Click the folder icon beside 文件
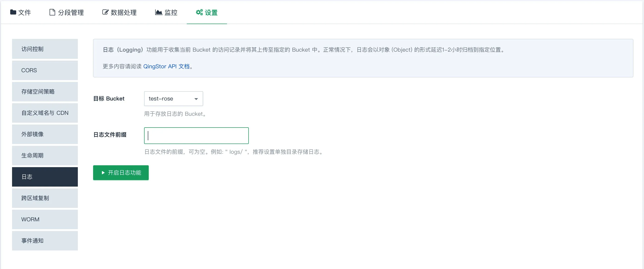Viewport: 644px width, 269px height. 13,12
